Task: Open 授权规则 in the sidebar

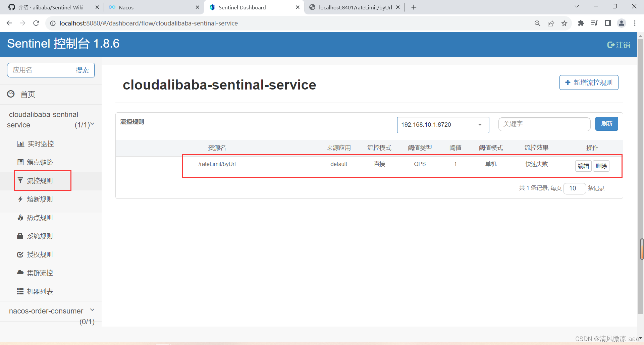Action: click(40, 254)
